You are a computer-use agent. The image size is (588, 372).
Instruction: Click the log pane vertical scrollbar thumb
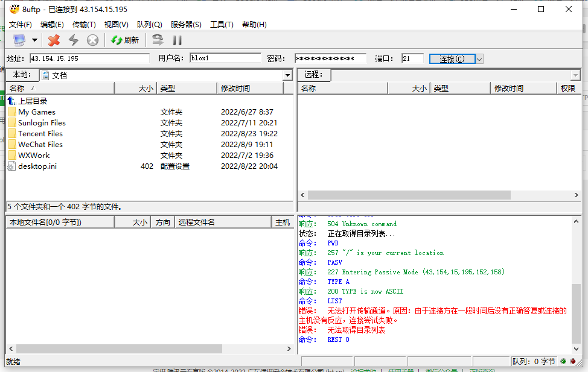(577, 314)
